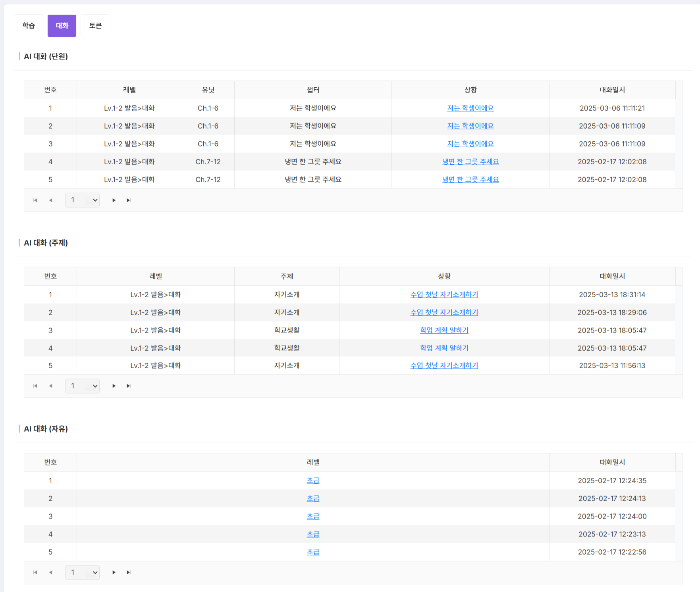The height and width of the screenshot is (592, 700).
Task: Open 초급 link dated 12:22:56
Action: [313, 552]
